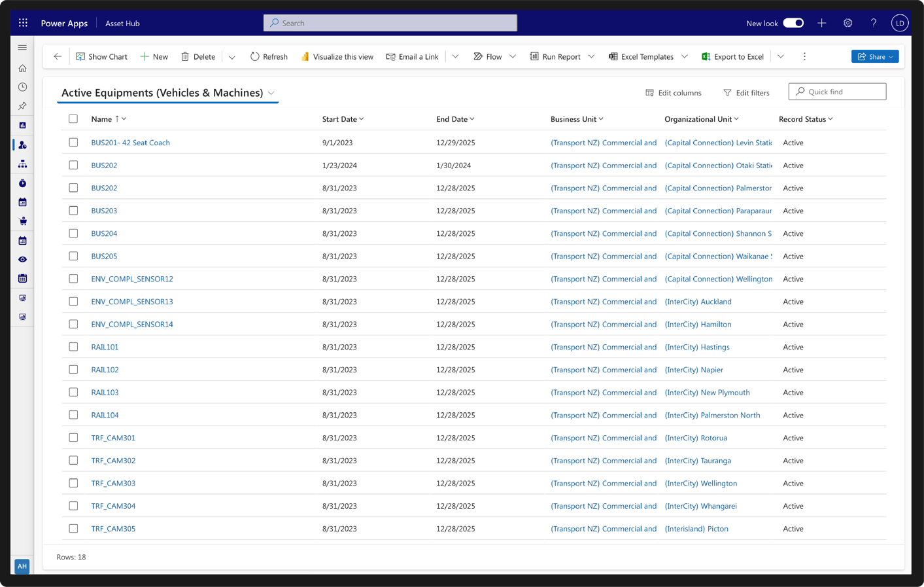The width and height of the screenshot is (924, 587).
Task: Check the select-all header checkbox
Action: coord(73,119)
